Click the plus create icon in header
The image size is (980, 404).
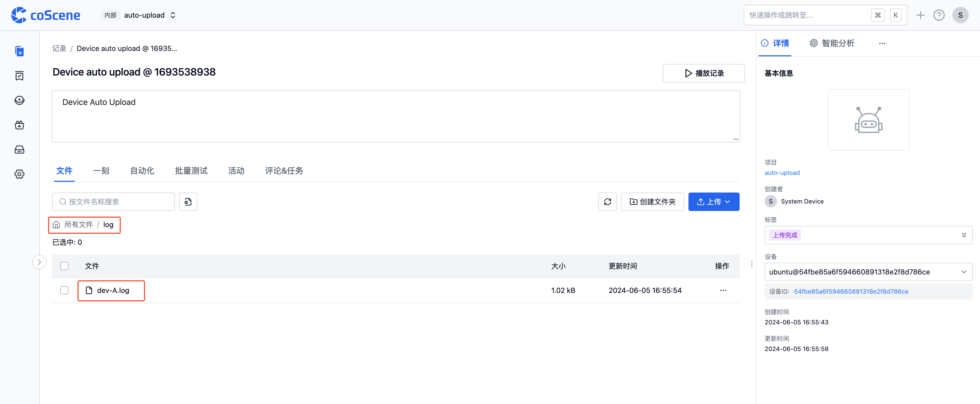coord(920,15)
